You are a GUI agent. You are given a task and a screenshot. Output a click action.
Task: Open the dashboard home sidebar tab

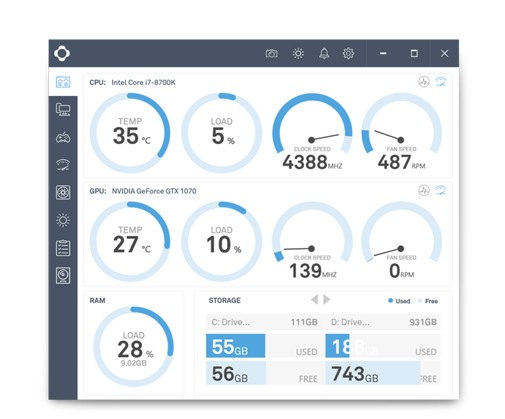(63, 82)
